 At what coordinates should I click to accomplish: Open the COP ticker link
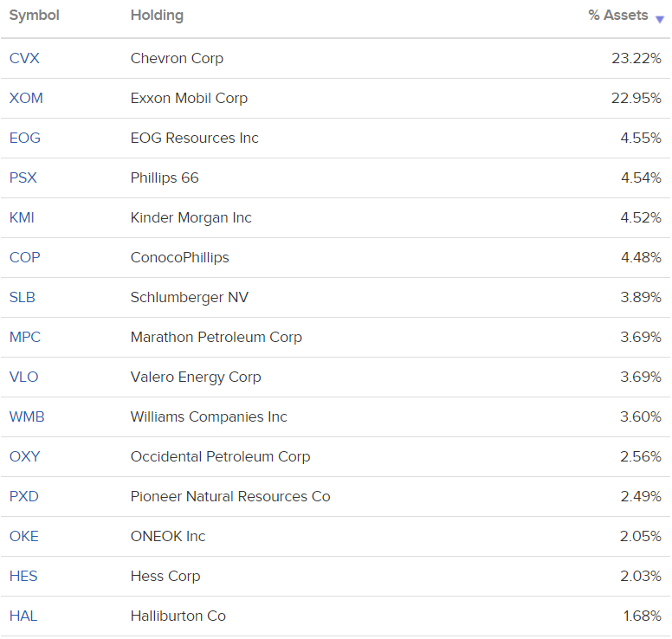(25, 257)
